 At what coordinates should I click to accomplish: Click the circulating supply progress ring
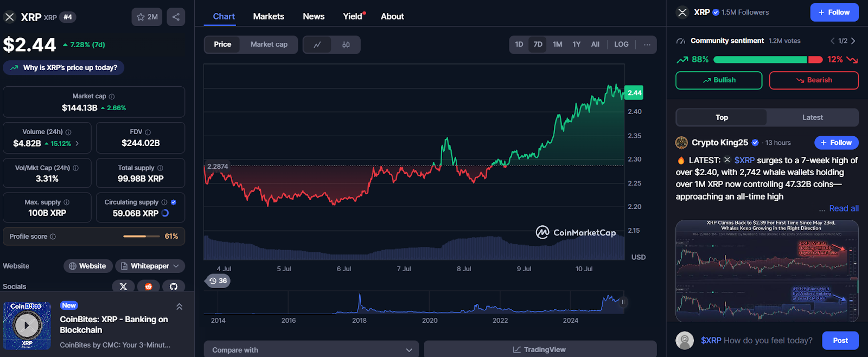click(165, 213)
